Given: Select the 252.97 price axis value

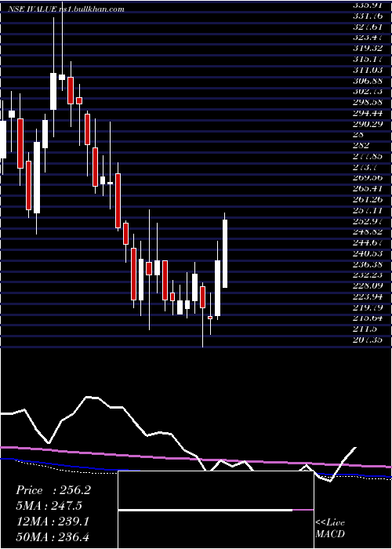Looking at the screenshot, I should (368, 221).
